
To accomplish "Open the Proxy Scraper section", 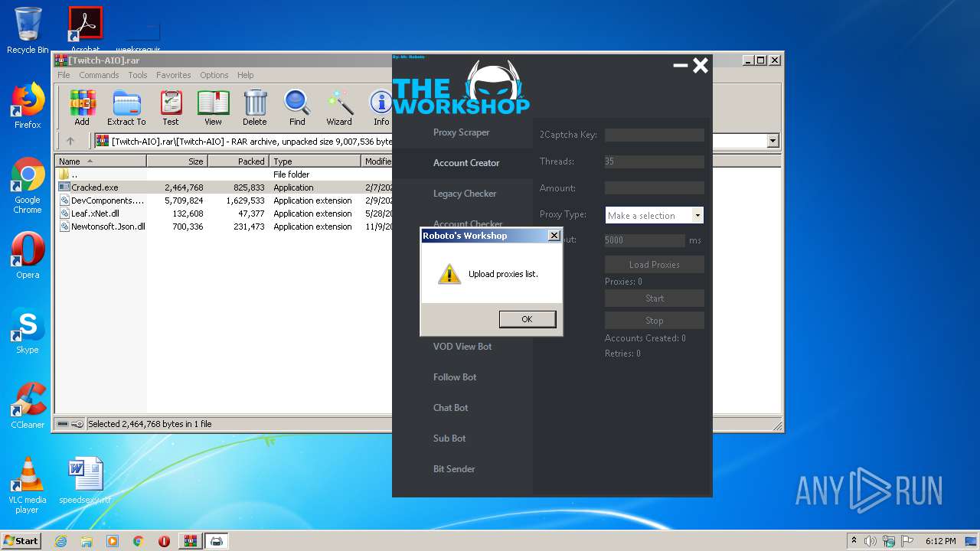I will coord(462,132).
